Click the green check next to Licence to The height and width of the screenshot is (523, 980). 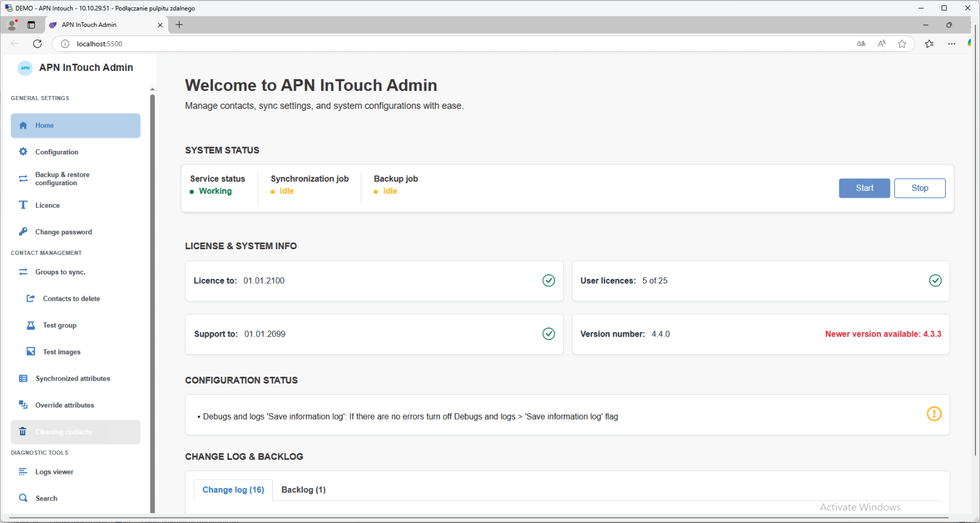(549, 281)
